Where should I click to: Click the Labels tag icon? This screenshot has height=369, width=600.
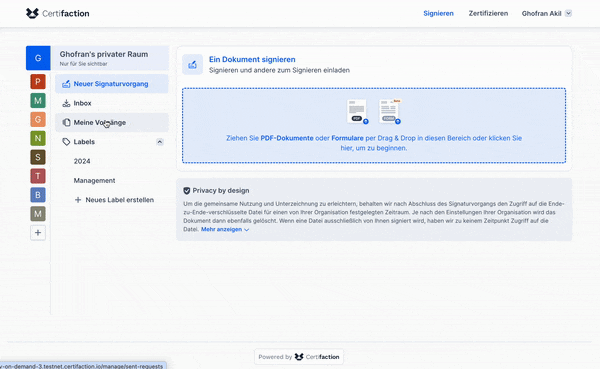66,142
